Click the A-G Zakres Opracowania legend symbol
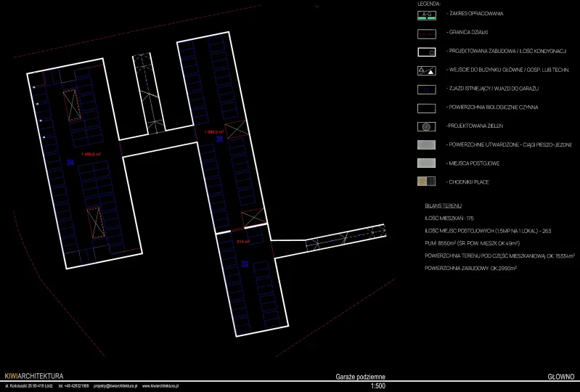The image size is (580, 392). click(x=426, y=14)
